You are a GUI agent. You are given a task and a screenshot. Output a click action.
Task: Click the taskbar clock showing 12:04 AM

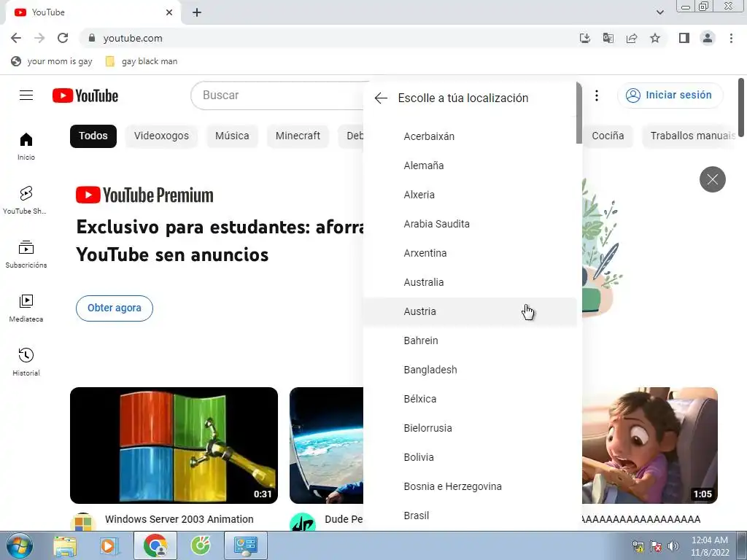point(709,546)
